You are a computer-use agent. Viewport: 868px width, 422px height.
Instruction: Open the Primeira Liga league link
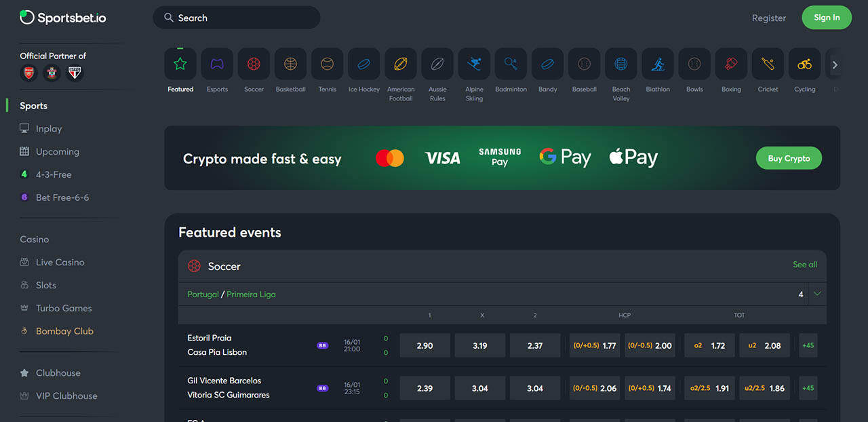tap(251, 294)
